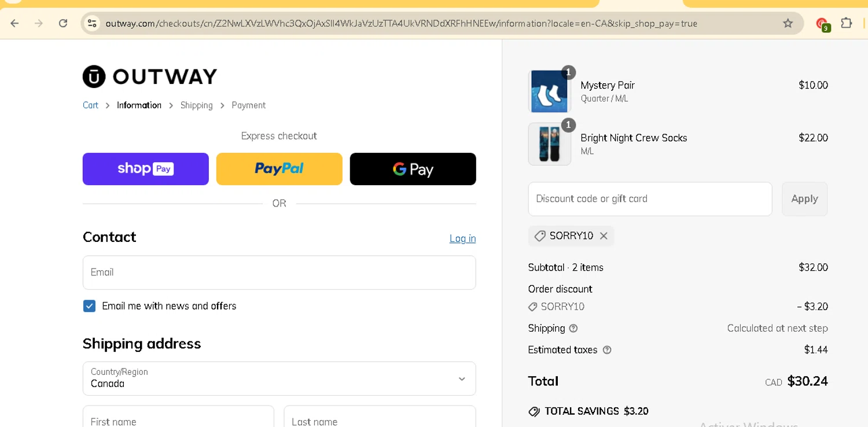Remove the SORRY10 discount code tag

click(604, 236)
